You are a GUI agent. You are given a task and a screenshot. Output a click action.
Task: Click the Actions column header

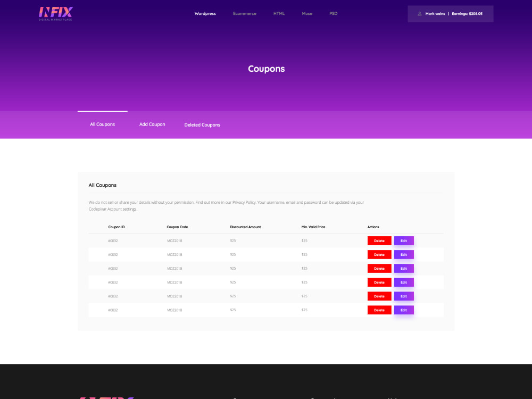(x=373, y=227)
